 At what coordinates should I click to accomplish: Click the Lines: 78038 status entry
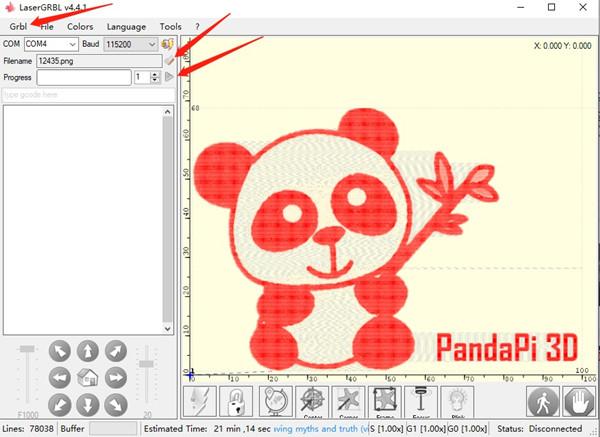[x=28, y=429]
